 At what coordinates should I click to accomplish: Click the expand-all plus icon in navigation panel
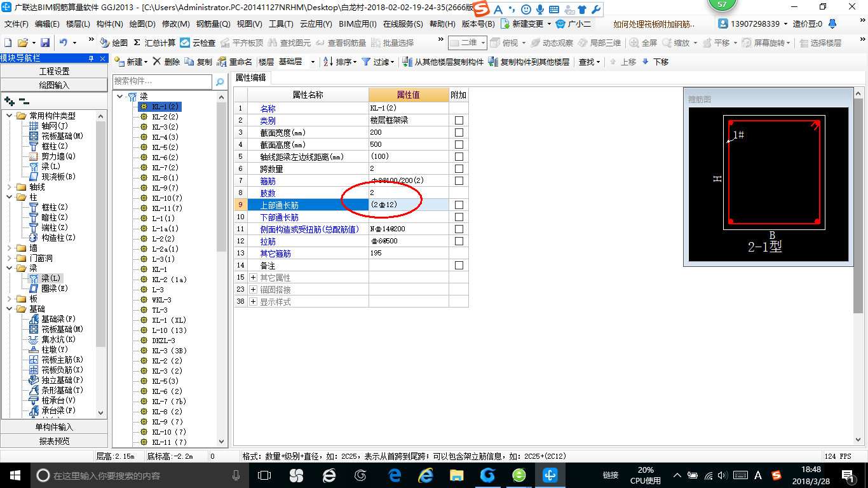[x=9, y=100]
